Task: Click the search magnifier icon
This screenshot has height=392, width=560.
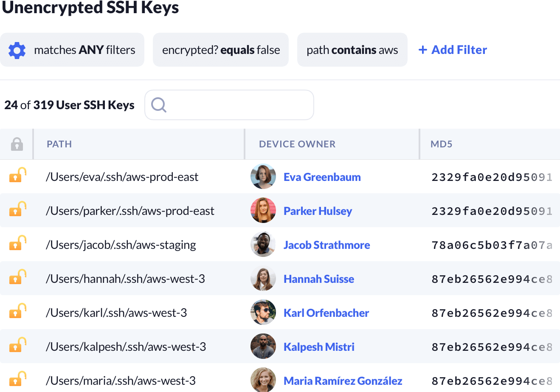Action: (x=159, y=105)
